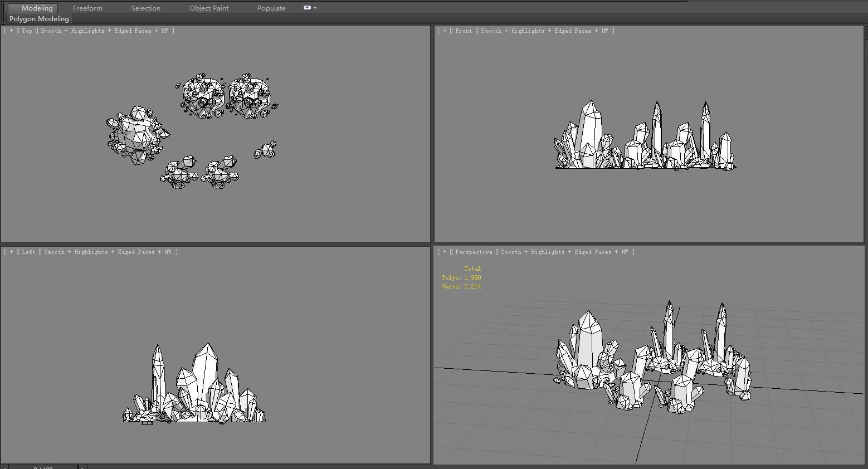Click the 'Polys: 1,990' statistic text
This screenshot has width=868, height=469.
462,277
